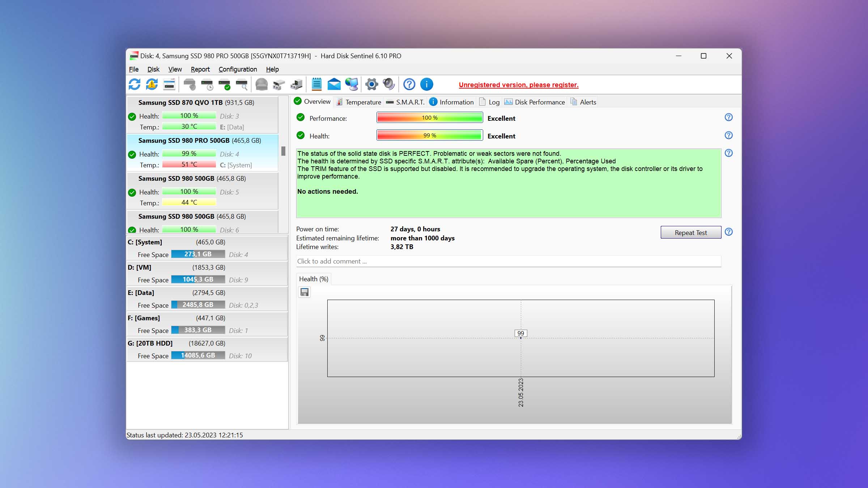Click the disk with magnifier surface test icon
Screen dimensions: 868x488
[x=242, y=85]
